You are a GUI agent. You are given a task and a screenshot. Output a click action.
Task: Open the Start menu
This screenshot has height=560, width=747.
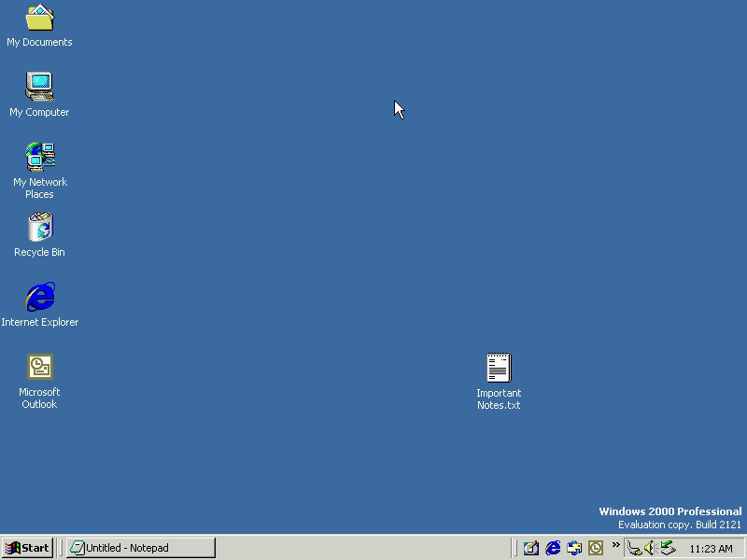pos(27,548)
